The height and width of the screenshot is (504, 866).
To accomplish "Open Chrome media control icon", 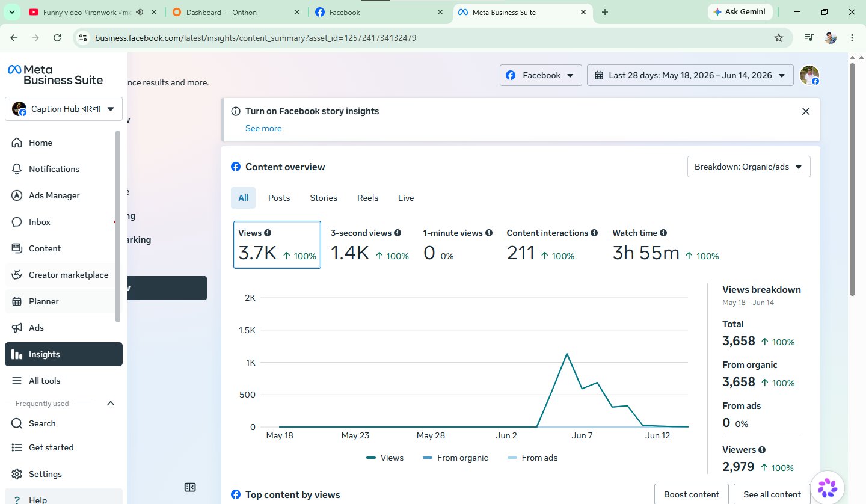I will pyautogui.click(x=809, y=38).
